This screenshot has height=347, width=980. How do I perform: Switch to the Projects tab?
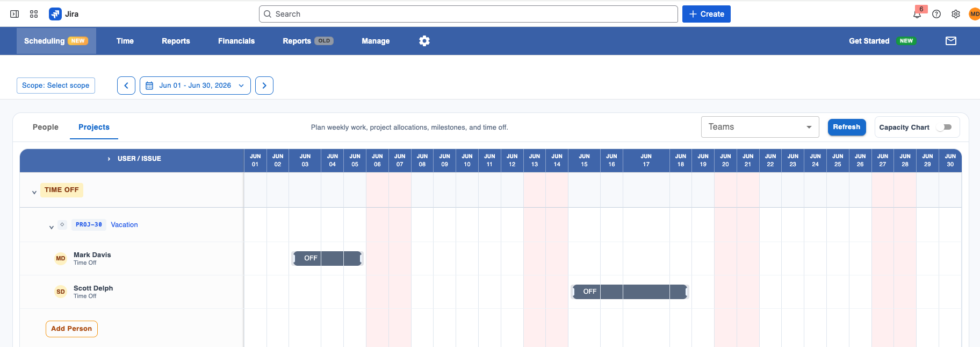tap(94, 127)
